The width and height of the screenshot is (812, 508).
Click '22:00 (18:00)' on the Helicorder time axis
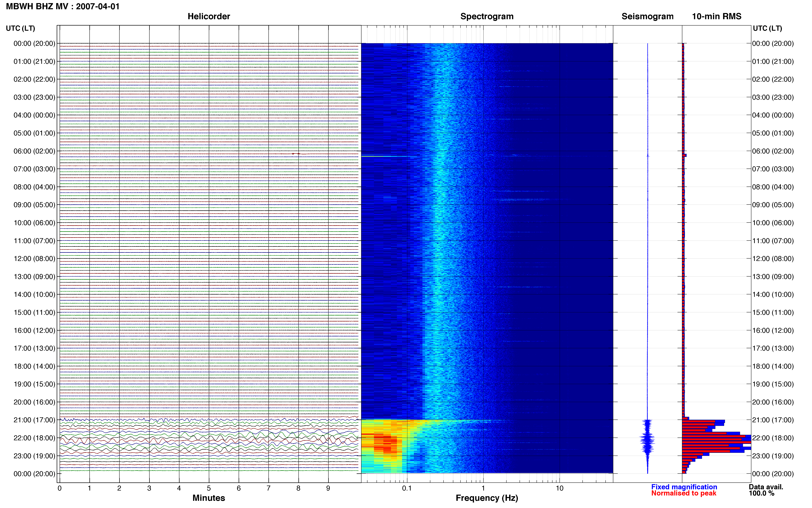[34, 438]
